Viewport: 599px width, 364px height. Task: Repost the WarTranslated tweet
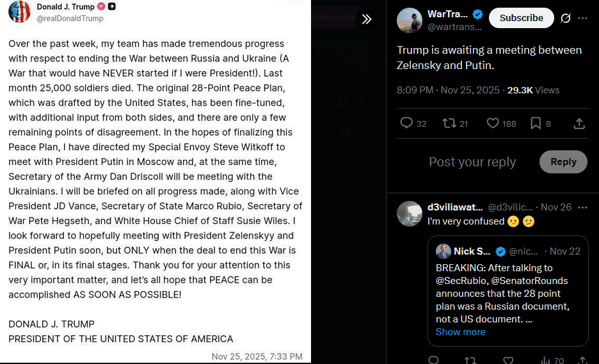click(x=449, y=123)
